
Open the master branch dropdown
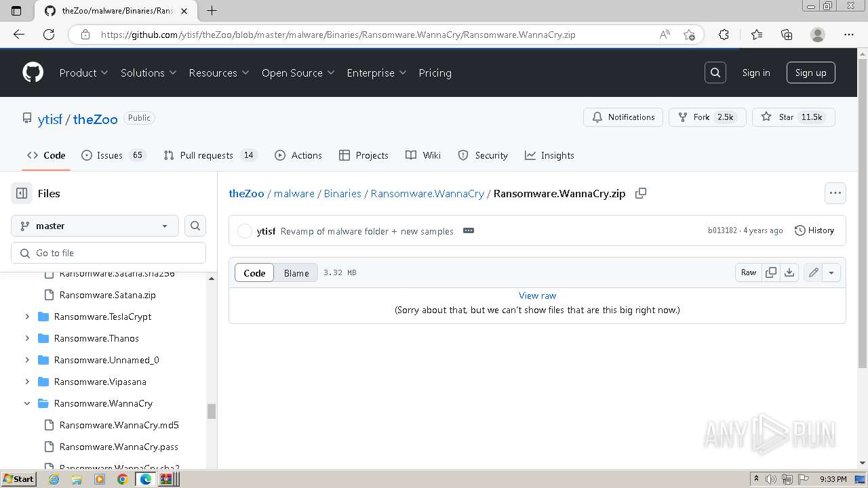point(95,226)
